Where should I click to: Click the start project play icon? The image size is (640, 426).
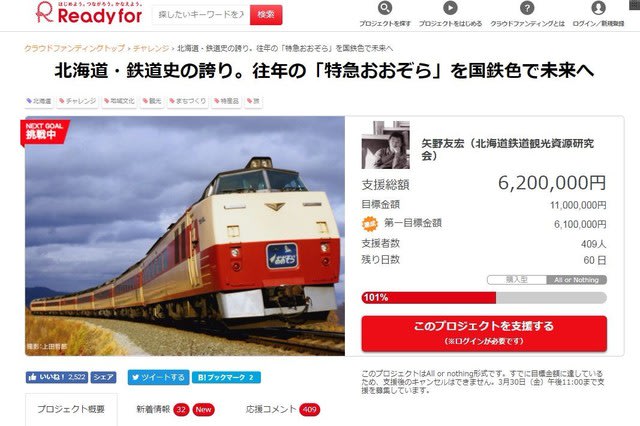[450, 8]
